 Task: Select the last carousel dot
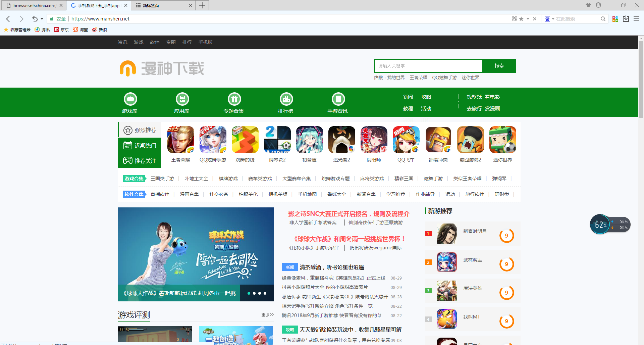[265, 293]
